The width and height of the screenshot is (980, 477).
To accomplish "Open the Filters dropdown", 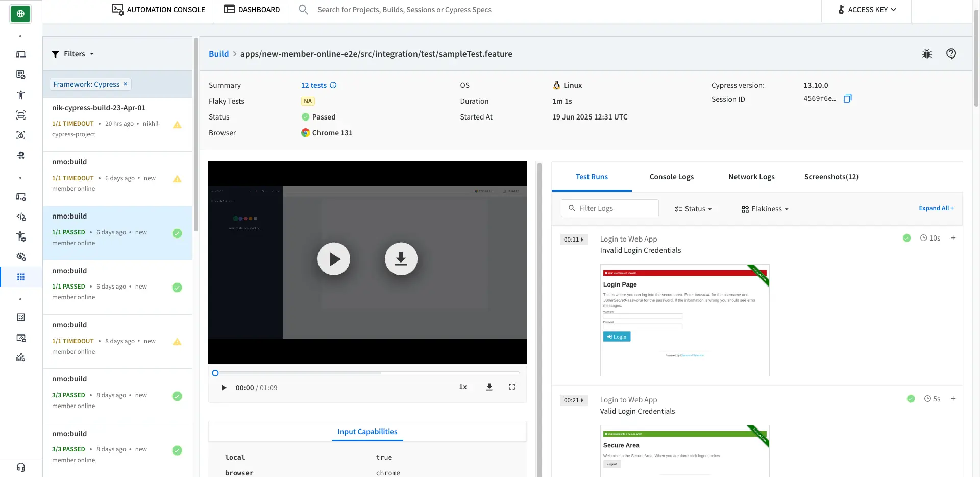I will point(73,54).
